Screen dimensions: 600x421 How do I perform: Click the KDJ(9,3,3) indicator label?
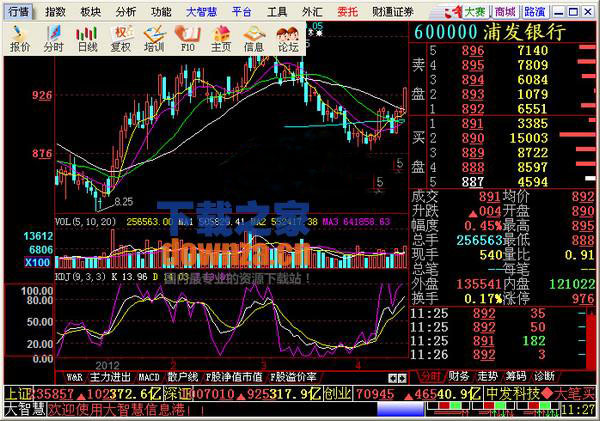click(80, 276)
